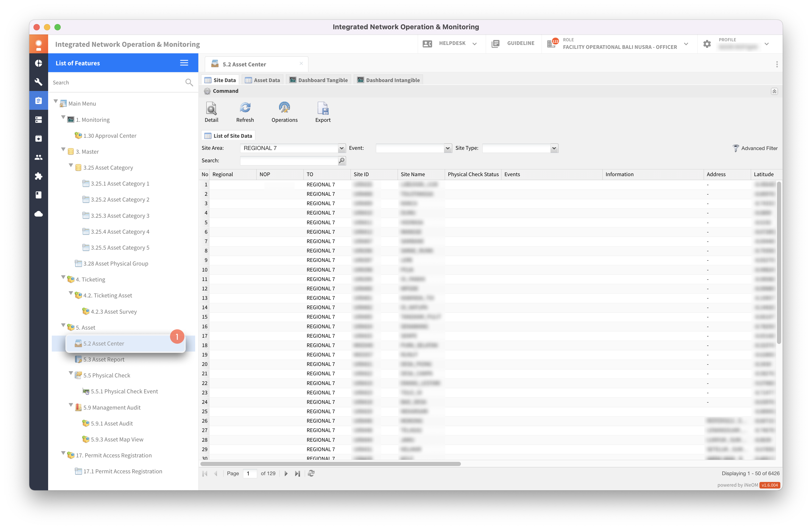Click the Refresh command icon
812x529 pixels.
(x=245, y=108)
